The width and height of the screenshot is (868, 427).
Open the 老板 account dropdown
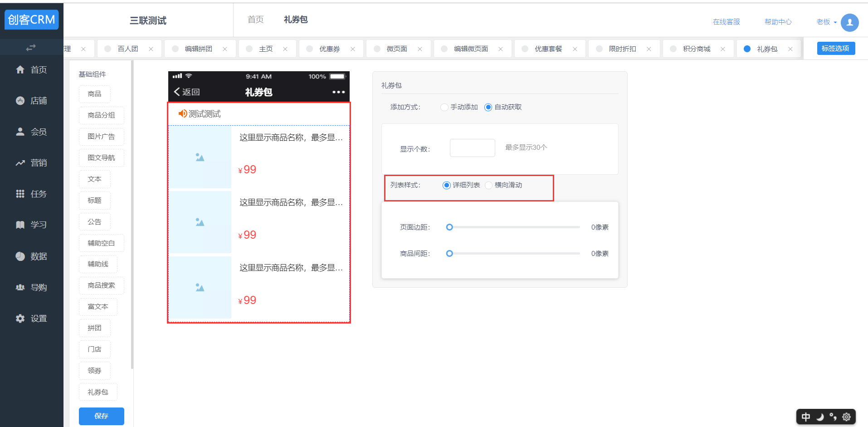point(826,22)
